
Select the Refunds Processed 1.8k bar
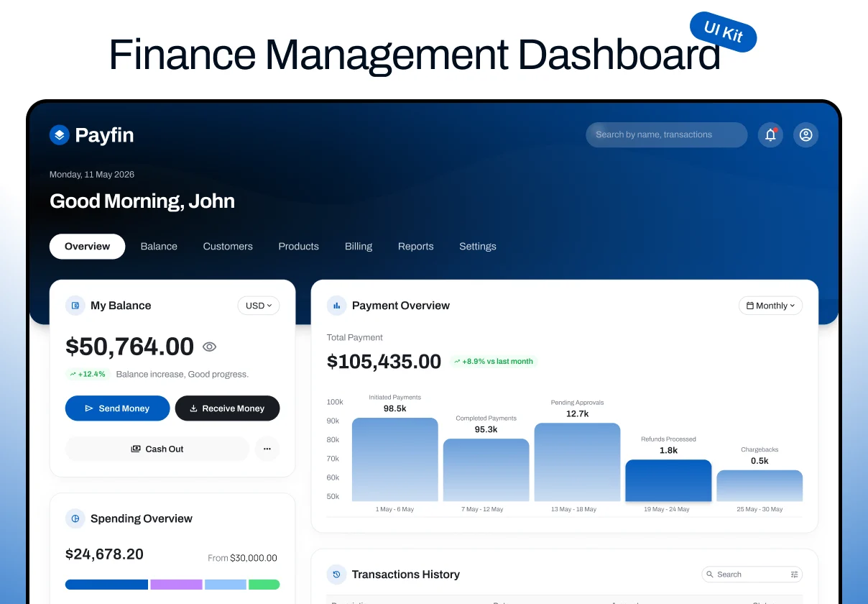point(668,480)
